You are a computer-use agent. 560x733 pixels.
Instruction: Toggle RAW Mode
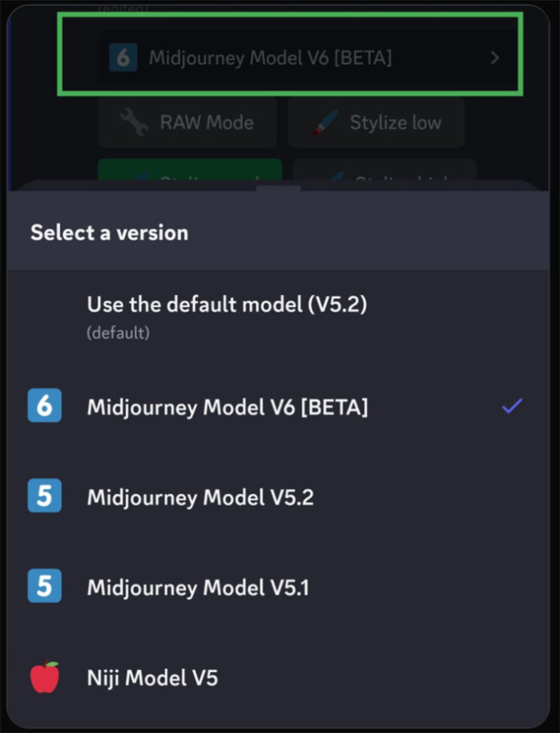[x=187, y=122]
